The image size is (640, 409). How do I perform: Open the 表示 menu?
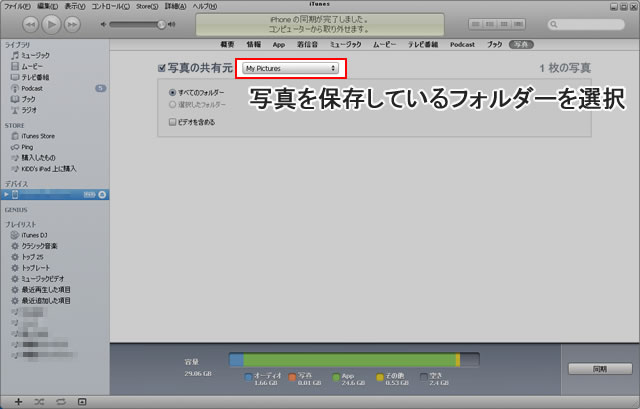point(75,7)
